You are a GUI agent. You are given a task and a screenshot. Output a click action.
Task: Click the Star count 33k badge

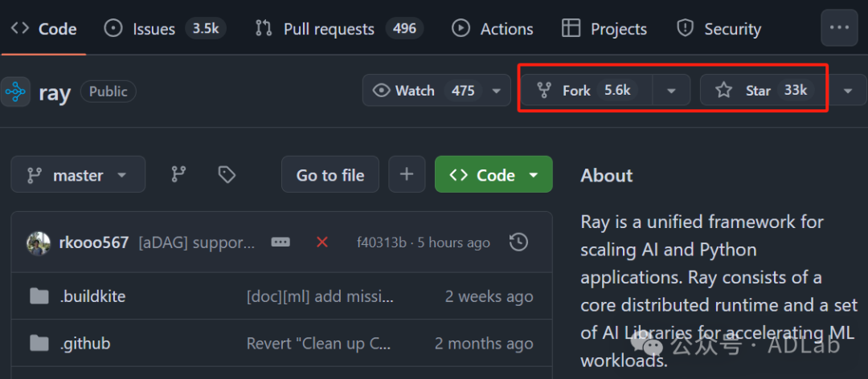[796, 90]
